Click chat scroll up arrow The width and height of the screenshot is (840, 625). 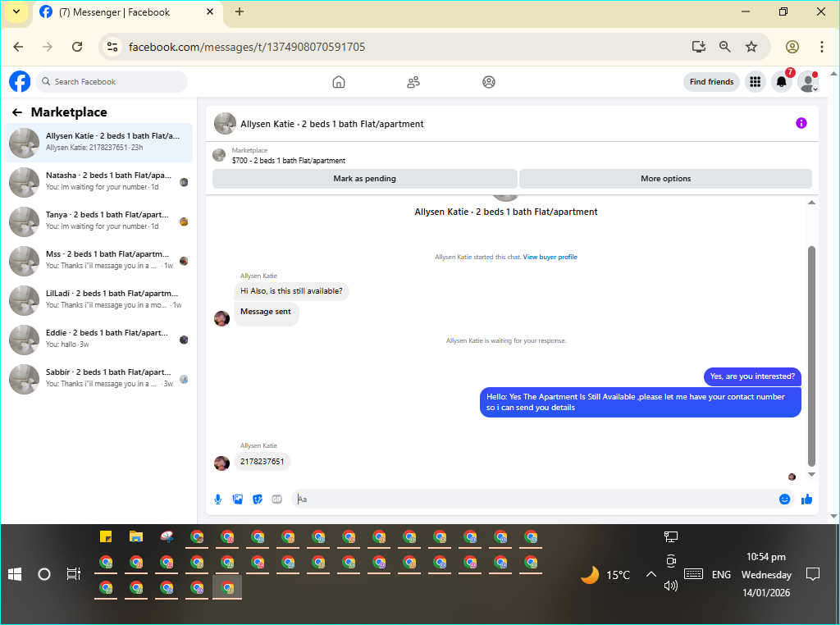pyautogui.click(x=811, y=203)
